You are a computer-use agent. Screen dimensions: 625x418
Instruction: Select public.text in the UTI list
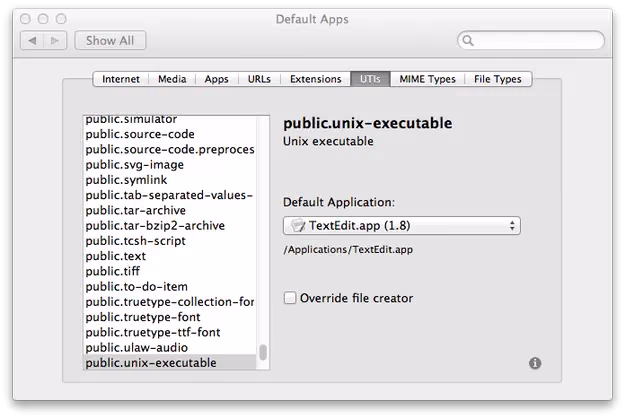click(x=117, y=256)
